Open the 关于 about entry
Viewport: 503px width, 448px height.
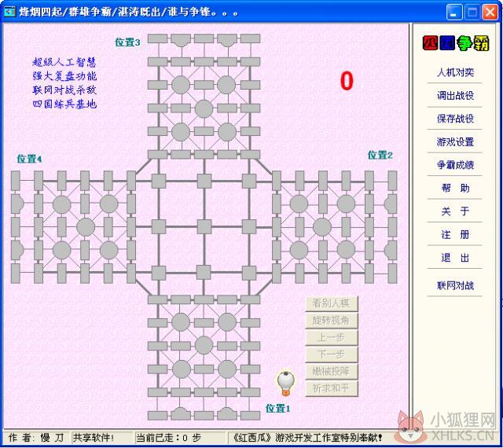tap(455, 211)
